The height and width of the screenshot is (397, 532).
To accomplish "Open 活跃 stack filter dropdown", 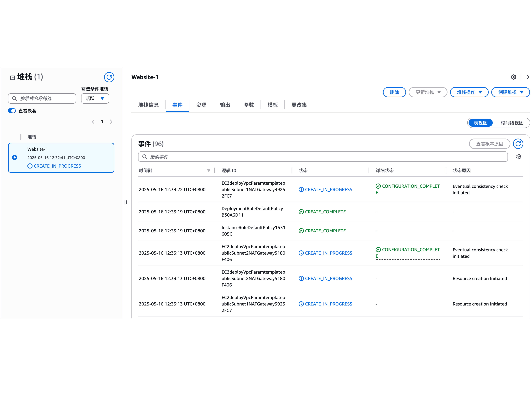I will 95,99.
